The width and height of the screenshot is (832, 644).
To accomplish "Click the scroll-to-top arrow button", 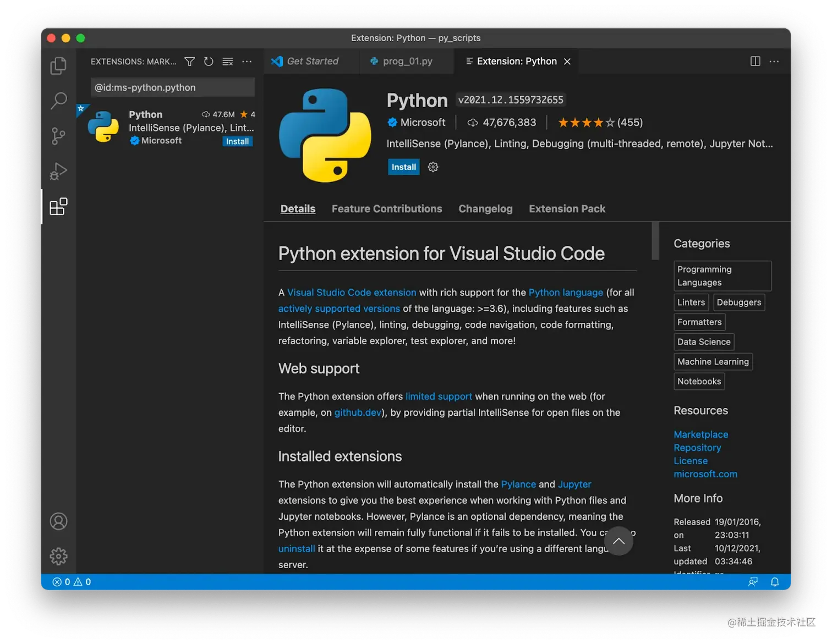I will [x=618, y=541].
